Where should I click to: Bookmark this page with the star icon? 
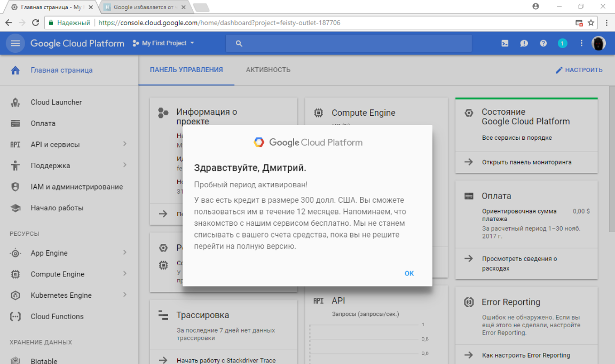[x=591, y=23]
